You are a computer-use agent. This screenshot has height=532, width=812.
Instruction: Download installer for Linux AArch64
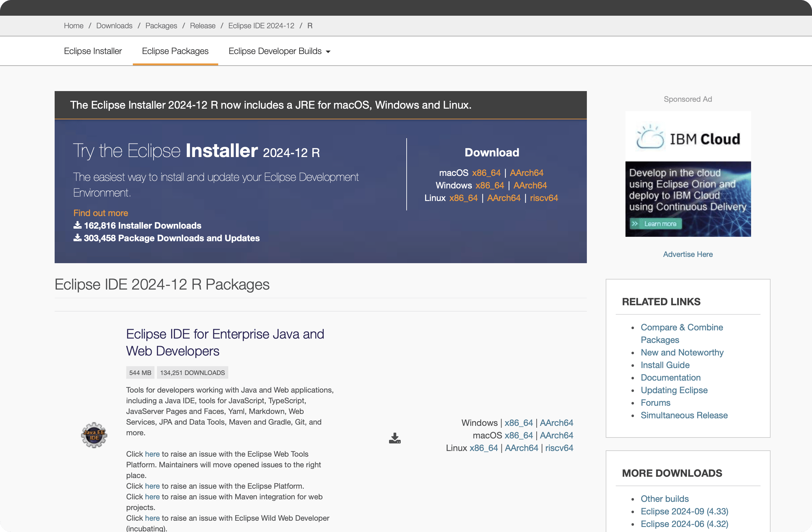pyautogui.click(x=504, y=198)
